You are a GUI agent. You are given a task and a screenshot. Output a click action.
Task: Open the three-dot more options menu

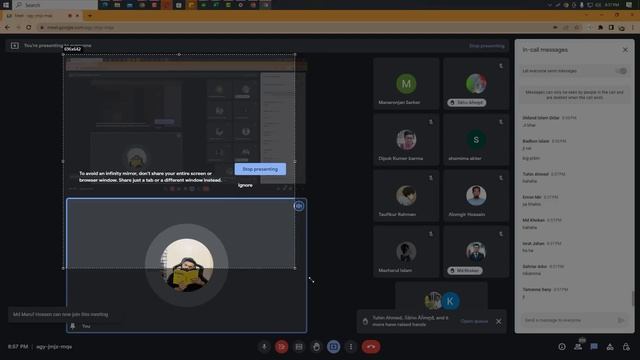pyautogui.click(x=351, y=347)
